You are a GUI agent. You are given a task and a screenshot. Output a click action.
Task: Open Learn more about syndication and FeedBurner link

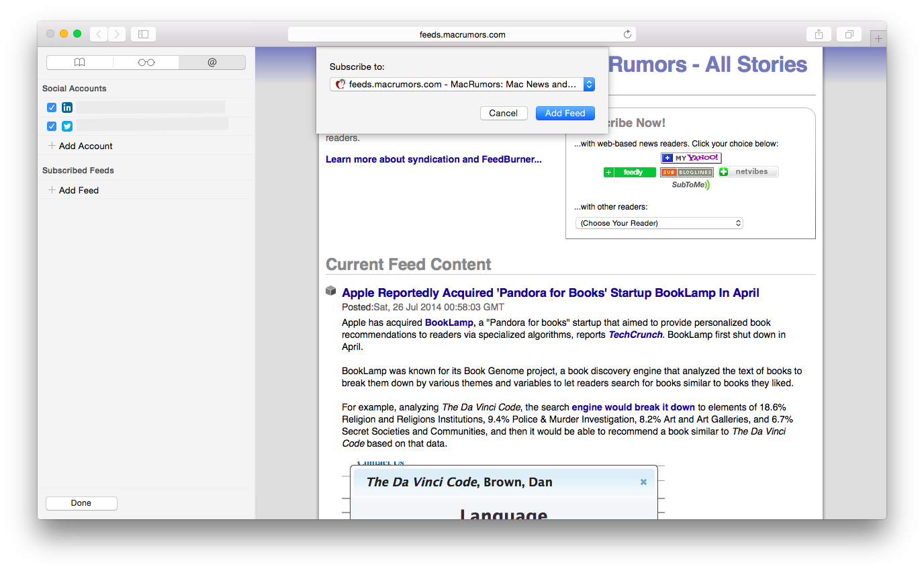point(434,159)
